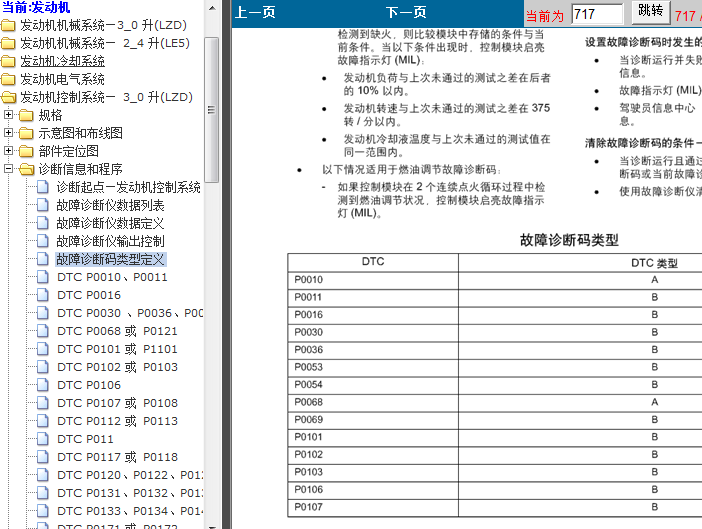The height and width of the screenshot is (529, 702).
Task: Go to previous page with 上一页
Action: pos(255,13)
